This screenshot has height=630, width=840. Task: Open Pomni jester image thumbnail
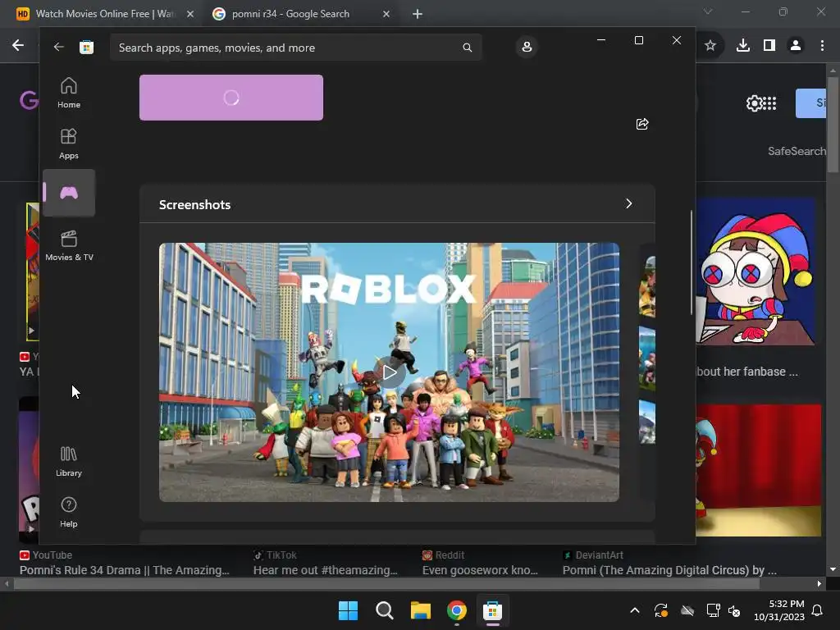click(x=756, y=271)
